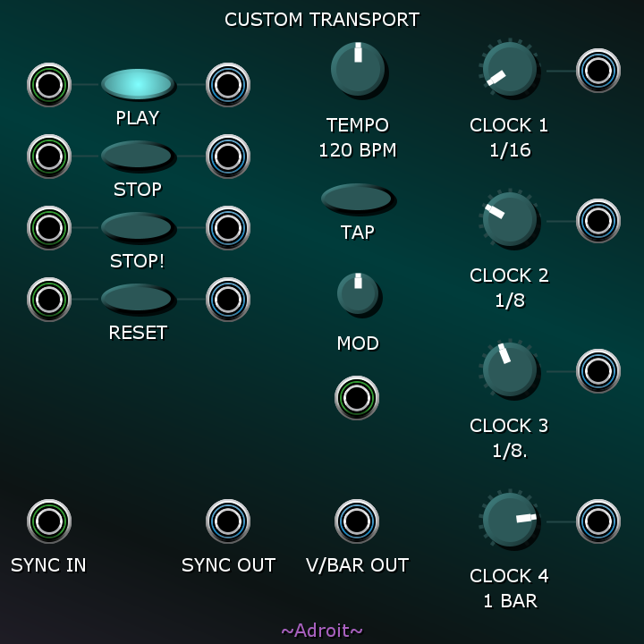
Task: Click the RESET input jack socket
Action: [49, 299]
